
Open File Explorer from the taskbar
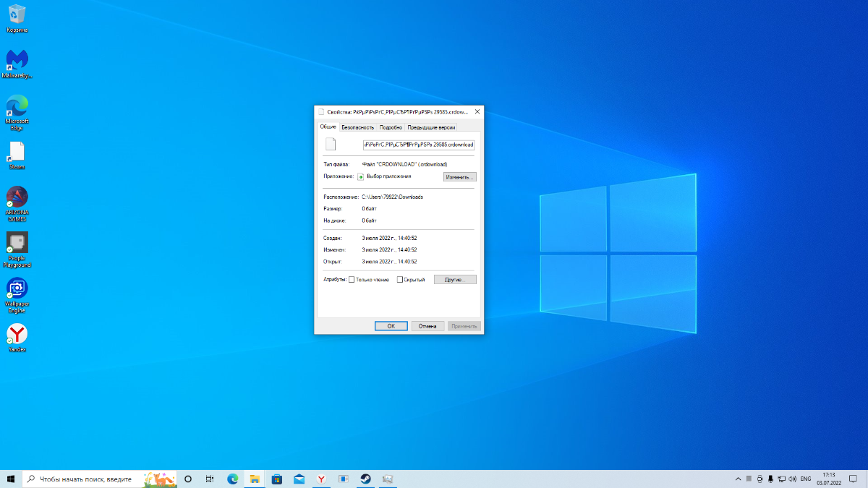coord(255,479)
